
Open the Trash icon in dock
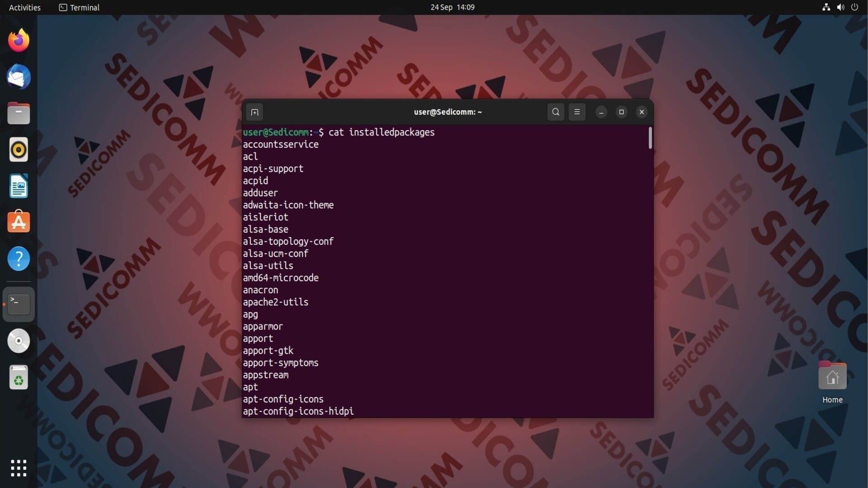(19, 377)
